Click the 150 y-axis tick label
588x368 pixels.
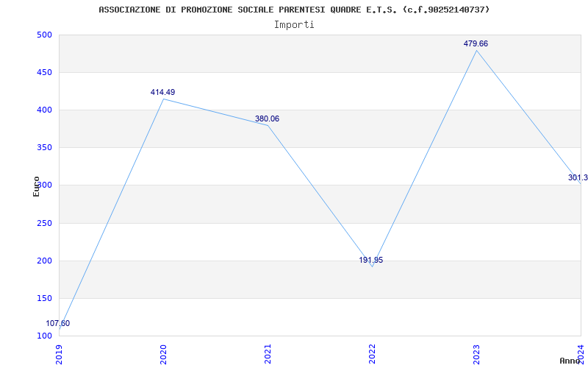pos(44,299)
